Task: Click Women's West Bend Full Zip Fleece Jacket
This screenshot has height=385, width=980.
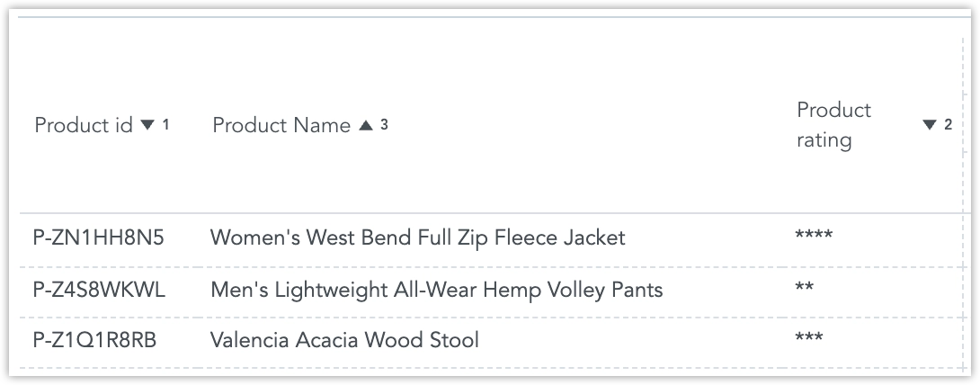Action: tap(417, 238)
